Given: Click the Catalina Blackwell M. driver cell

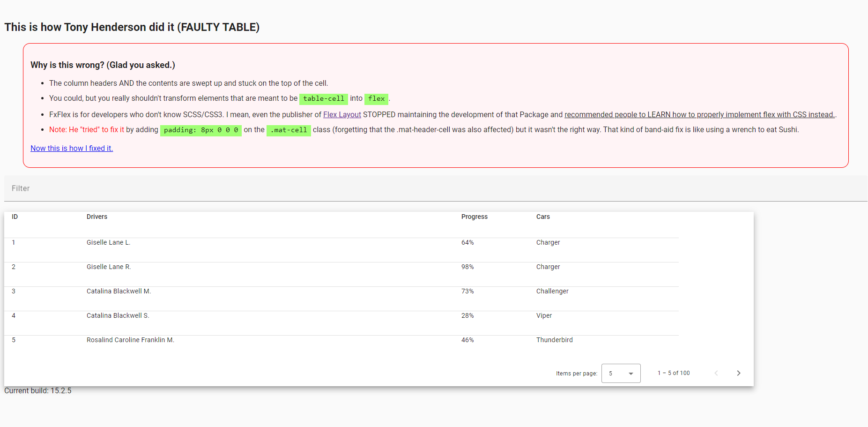Looking at the screenshot, I should 119,292.
